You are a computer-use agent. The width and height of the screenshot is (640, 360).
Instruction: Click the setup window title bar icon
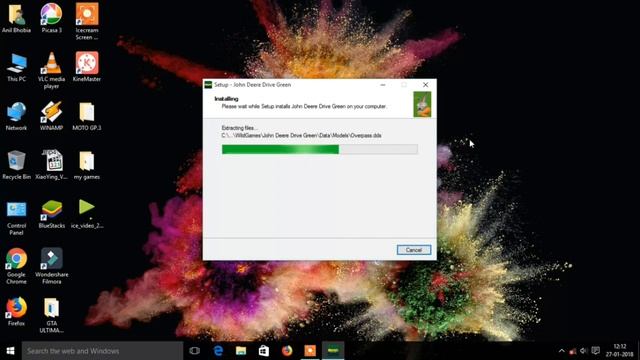(208, 85)
